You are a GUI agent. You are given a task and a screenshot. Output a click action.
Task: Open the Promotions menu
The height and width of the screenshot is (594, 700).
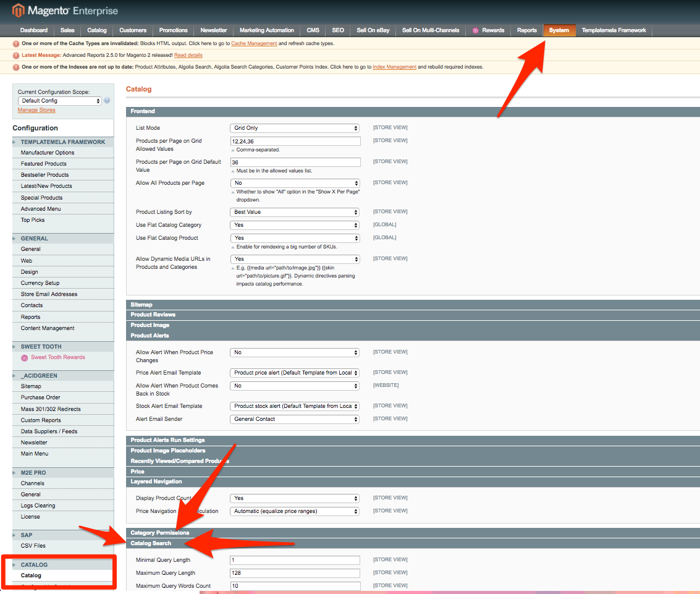coord(173,30)
